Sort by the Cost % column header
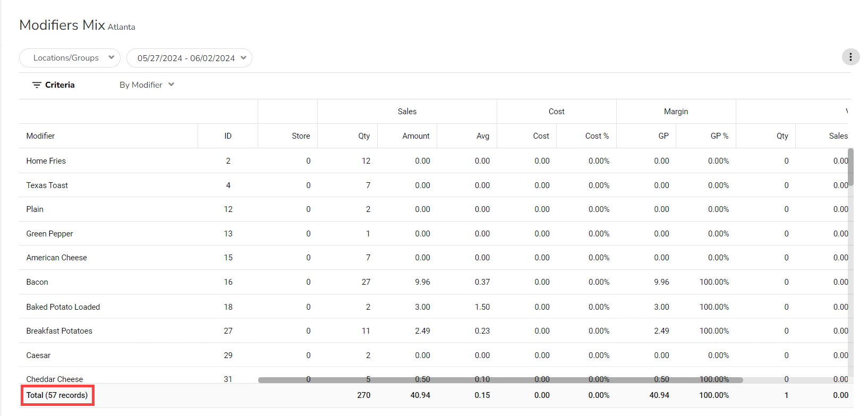868x416 pixels. point(597,136)
